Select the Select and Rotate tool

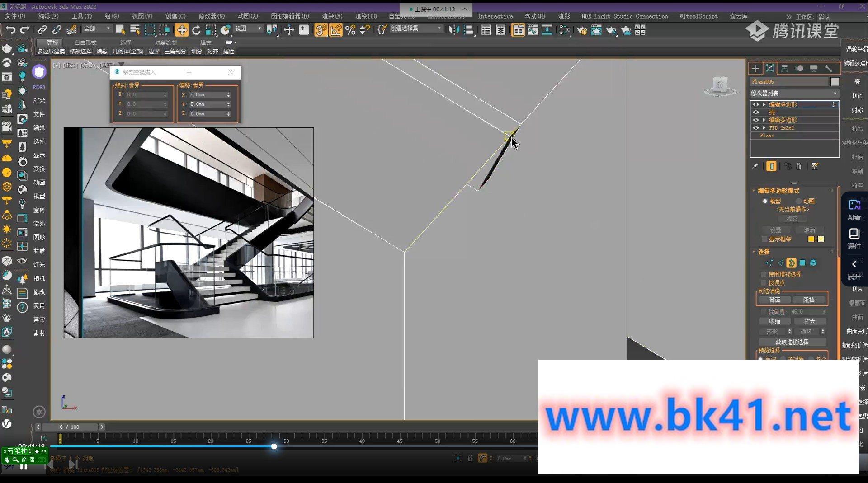click(x=196, y=30)
